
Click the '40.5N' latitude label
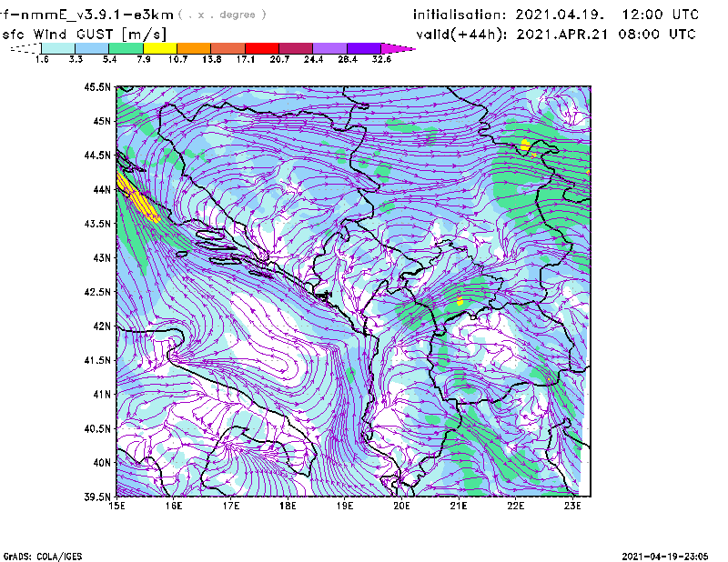(x=97, y=429)
